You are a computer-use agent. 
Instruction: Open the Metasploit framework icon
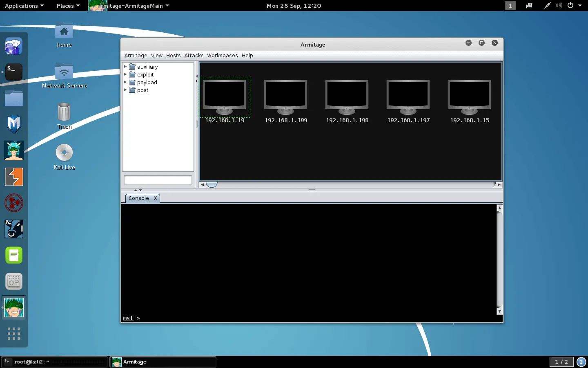tap(13, 124)
